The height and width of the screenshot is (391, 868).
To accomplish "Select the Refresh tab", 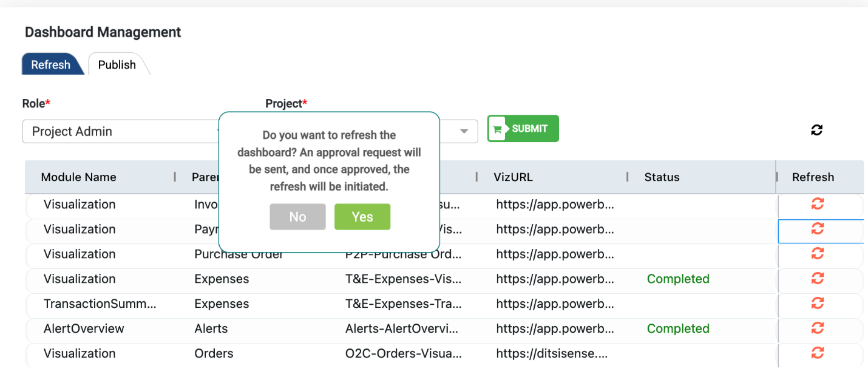I will click(x=51, y=65).
